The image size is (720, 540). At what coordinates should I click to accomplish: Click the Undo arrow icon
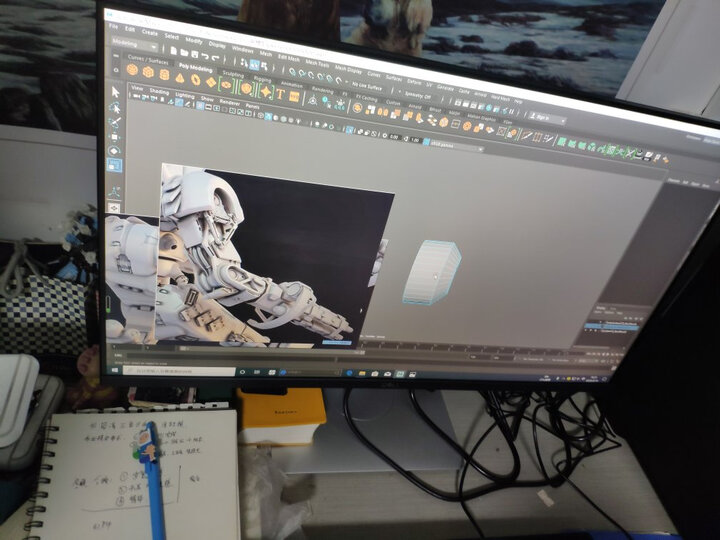[205, 56]
